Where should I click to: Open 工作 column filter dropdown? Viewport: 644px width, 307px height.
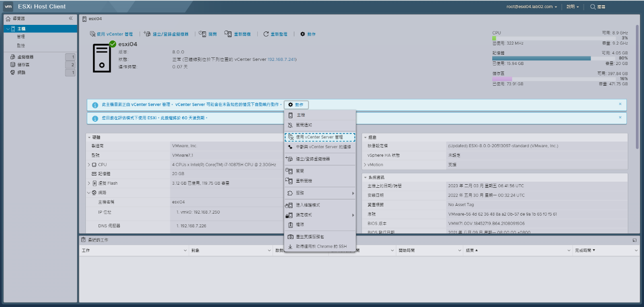[185, 251]
